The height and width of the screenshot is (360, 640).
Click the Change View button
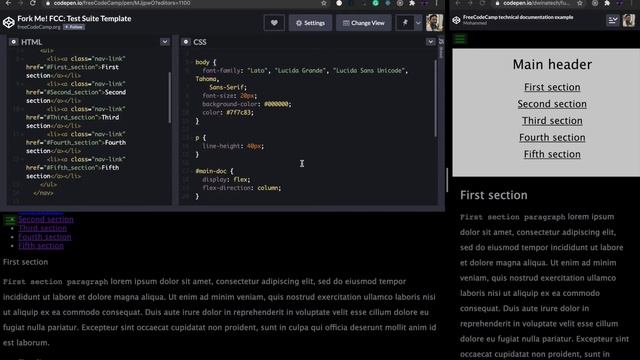point(363,23)
